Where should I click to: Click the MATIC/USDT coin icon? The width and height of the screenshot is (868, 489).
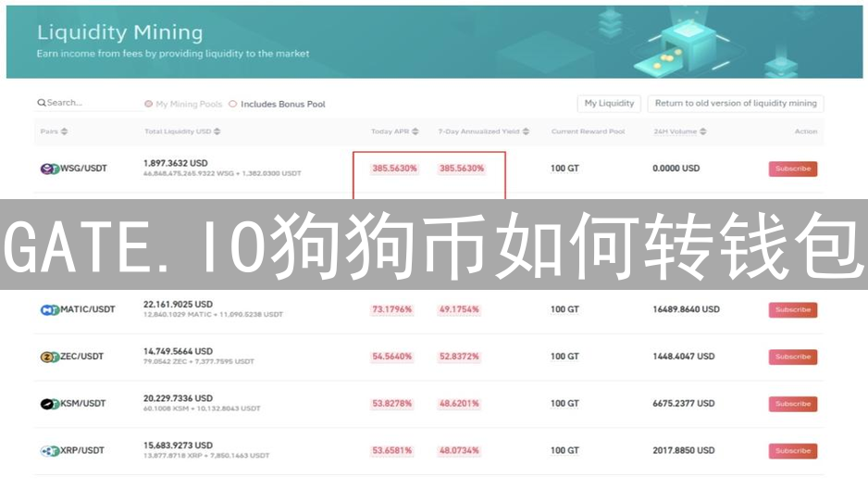(x=49, y=309)
